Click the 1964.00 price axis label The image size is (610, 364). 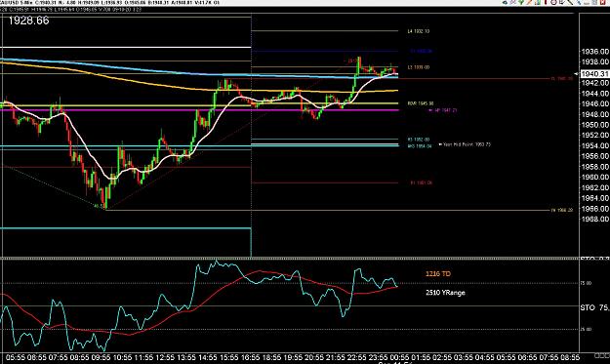(x=594, y=198)
